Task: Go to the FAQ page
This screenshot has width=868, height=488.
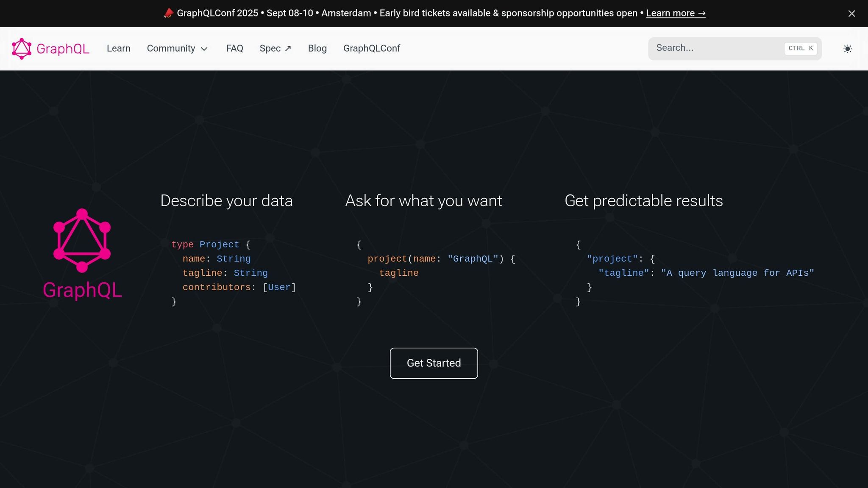Action: [x=235, y=48]
